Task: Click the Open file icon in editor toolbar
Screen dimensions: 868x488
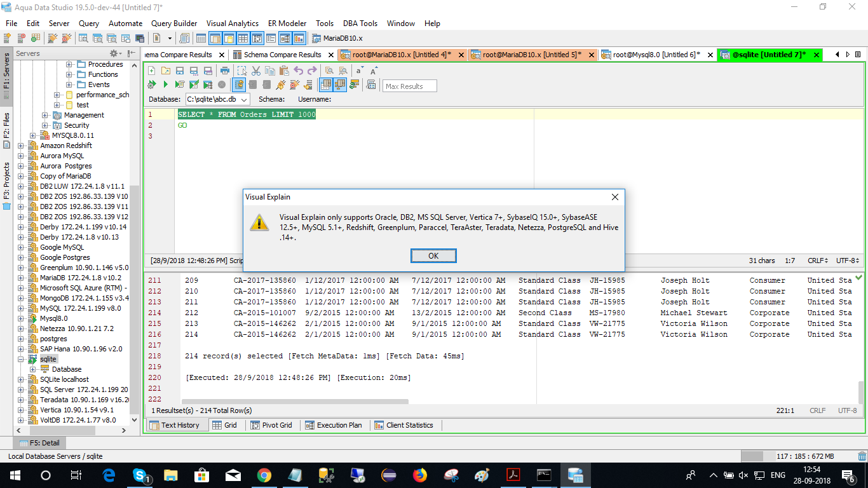Action: tap(165, 71)
